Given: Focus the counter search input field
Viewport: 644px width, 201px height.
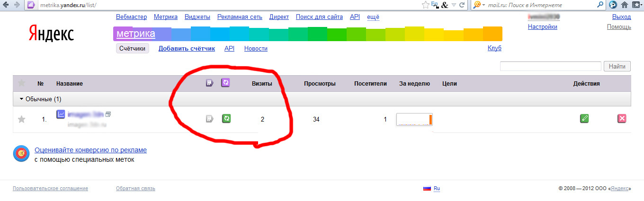Looking at the screenshot, I should click(x=550, y=66).
